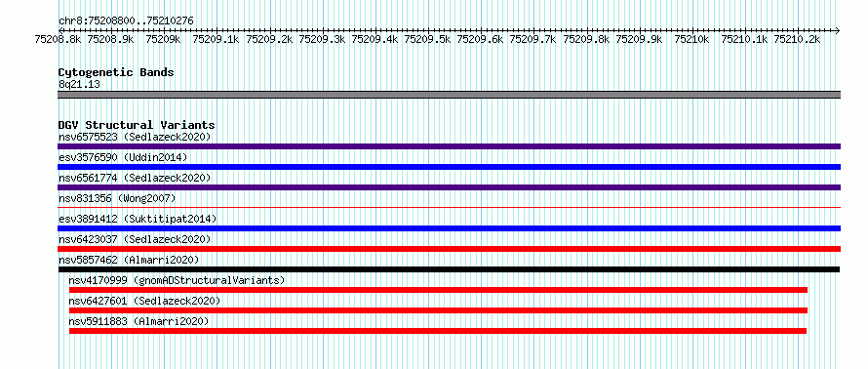
Task: Click the Cytogenetic Bands track title
Action: (x=116, y=72)
